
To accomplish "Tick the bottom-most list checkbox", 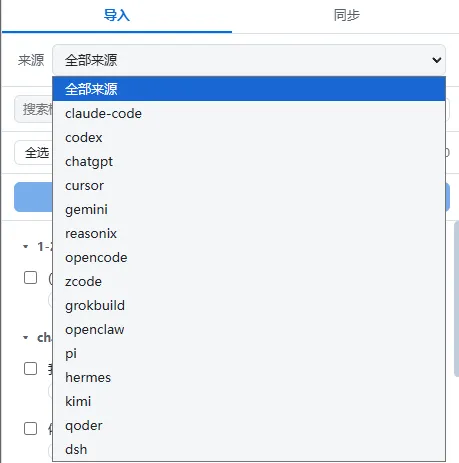I will (31, 428).
